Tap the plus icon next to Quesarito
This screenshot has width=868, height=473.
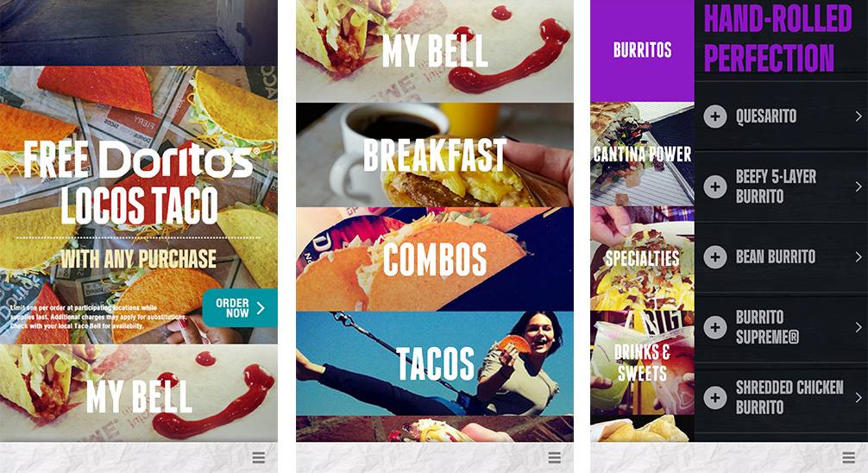[x=715, y=117]
